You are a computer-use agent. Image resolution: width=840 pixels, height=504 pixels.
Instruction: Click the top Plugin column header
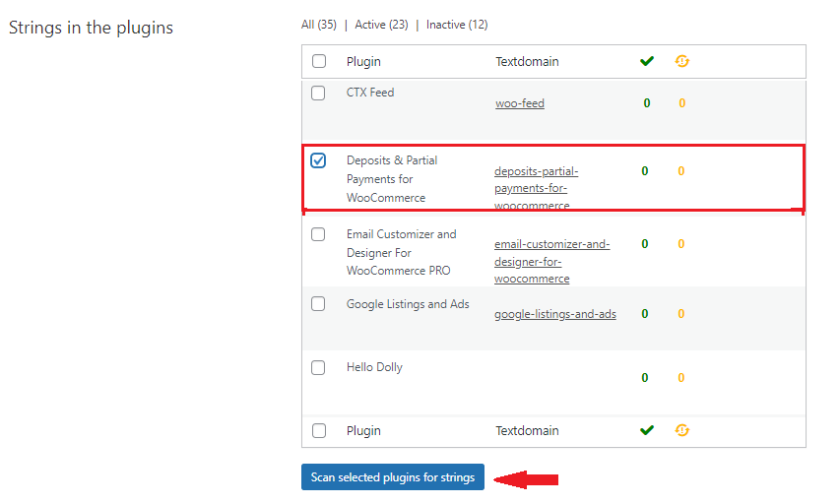pyautogui.click(x=363, y=62)
